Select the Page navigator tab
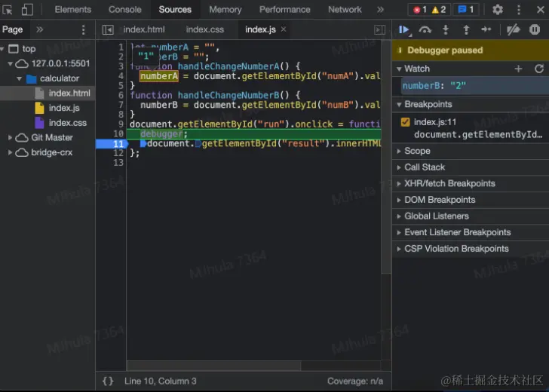This screenshot has height=392, width=549. click(13, 29)
